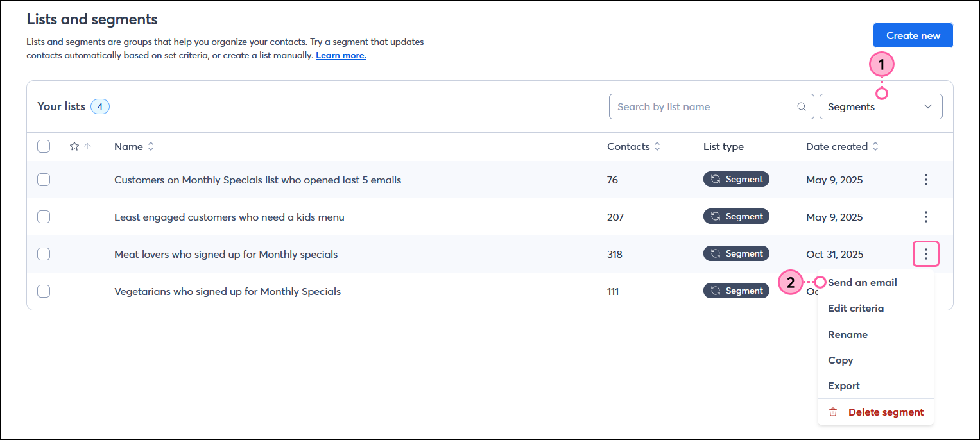Click the search magnifier icon
980x440 pixels.
tap(800, 106)
